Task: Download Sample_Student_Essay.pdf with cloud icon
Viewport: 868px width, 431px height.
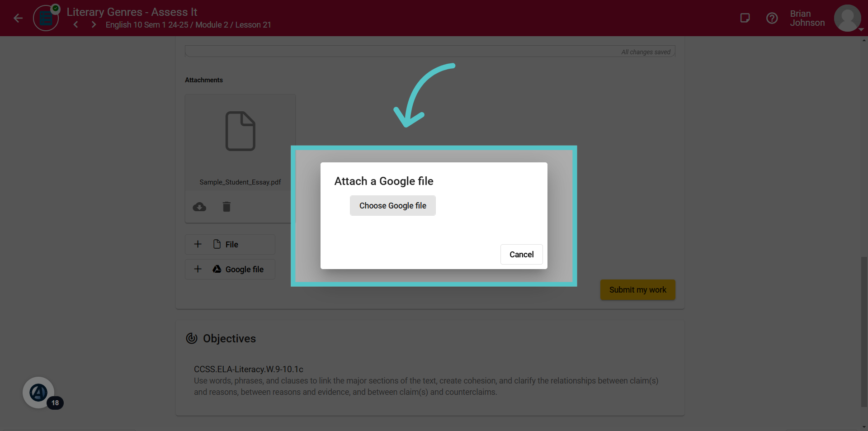Action: pyautogui.click(x=199, y=207)
